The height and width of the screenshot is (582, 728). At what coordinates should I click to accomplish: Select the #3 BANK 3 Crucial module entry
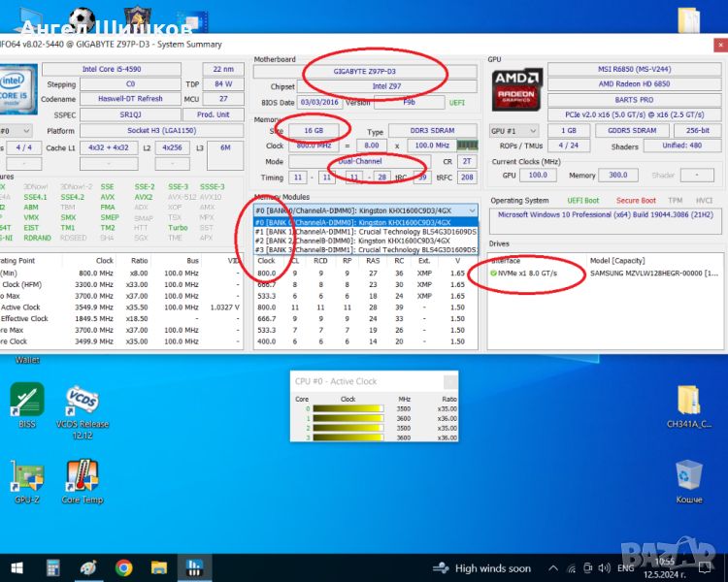365,249
